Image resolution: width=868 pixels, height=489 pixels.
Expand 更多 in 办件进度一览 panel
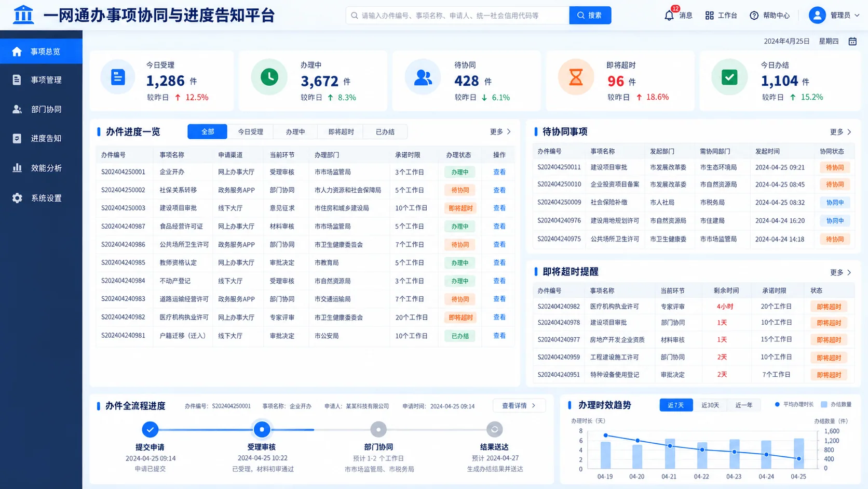click(500, 131)
